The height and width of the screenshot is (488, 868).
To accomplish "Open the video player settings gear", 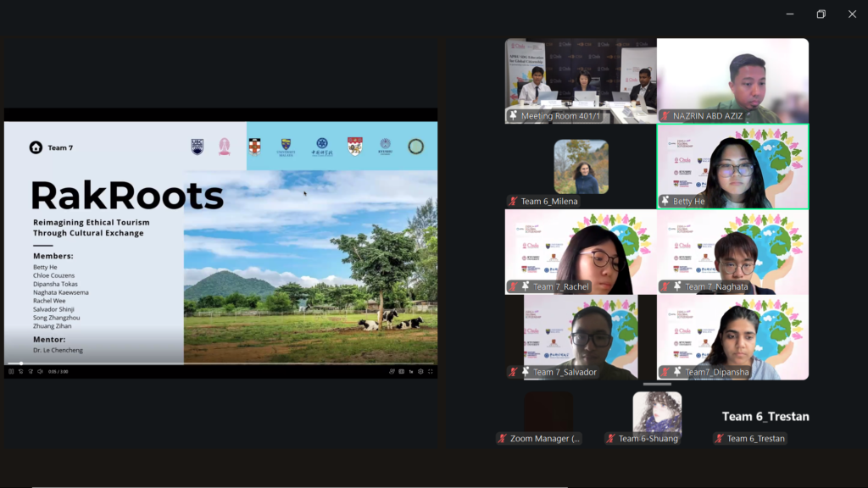I will click(x=420, y=372).
